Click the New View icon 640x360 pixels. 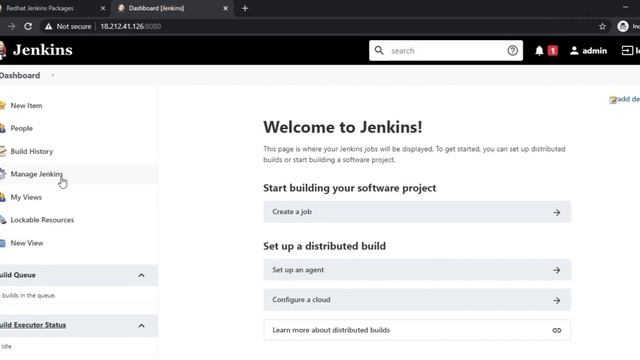click(x=2, y=243)
